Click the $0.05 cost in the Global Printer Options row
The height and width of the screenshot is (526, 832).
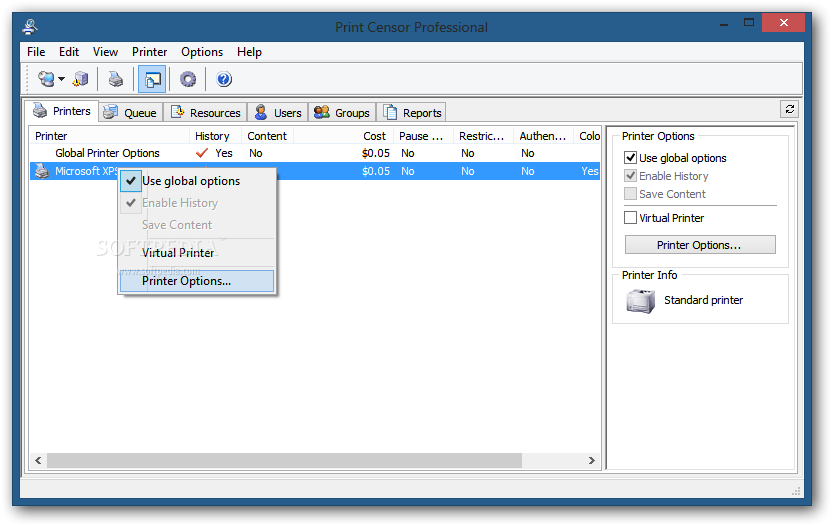click(x=376, y=153)
